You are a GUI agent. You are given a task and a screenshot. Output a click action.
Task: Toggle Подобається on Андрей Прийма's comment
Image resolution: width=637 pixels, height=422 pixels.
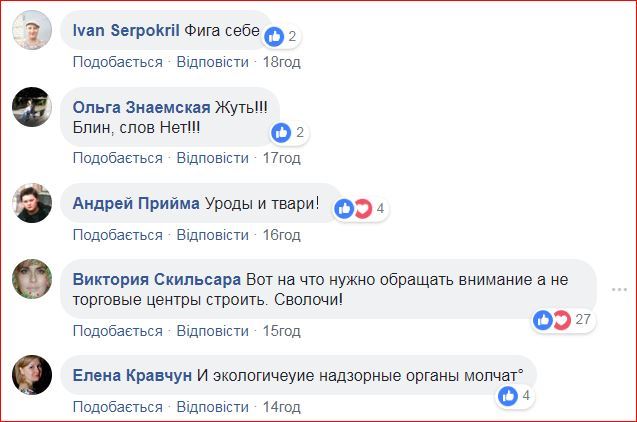118,234
